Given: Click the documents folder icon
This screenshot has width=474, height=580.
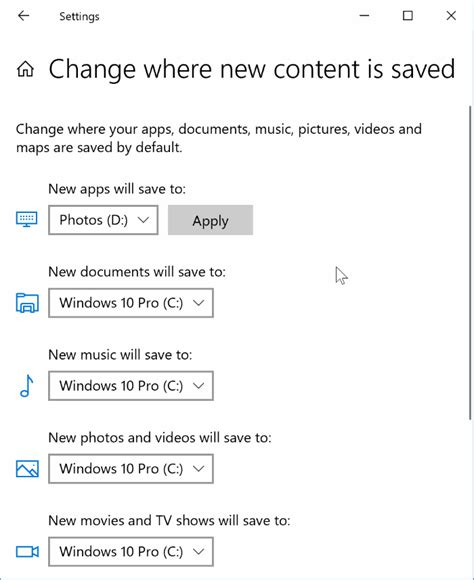Looking at the screenshot, I should 27,303.
